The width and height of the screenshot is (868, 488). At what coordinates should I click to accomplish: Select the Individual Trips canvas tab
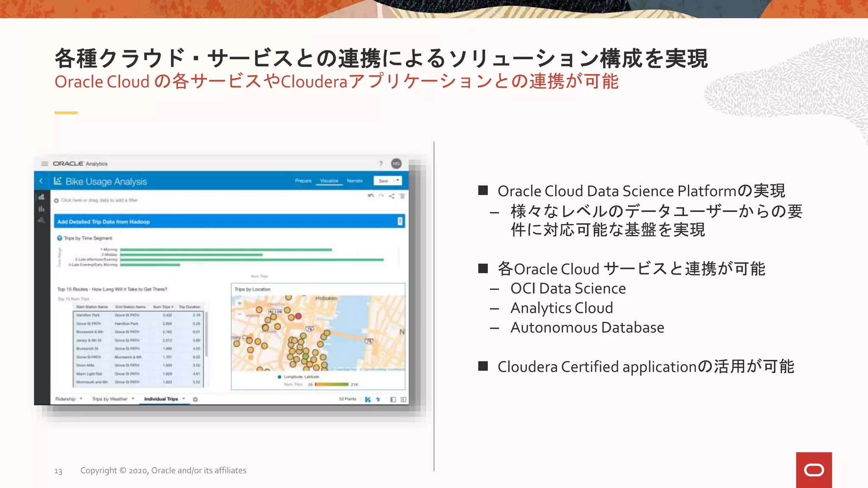pos(161,399)
